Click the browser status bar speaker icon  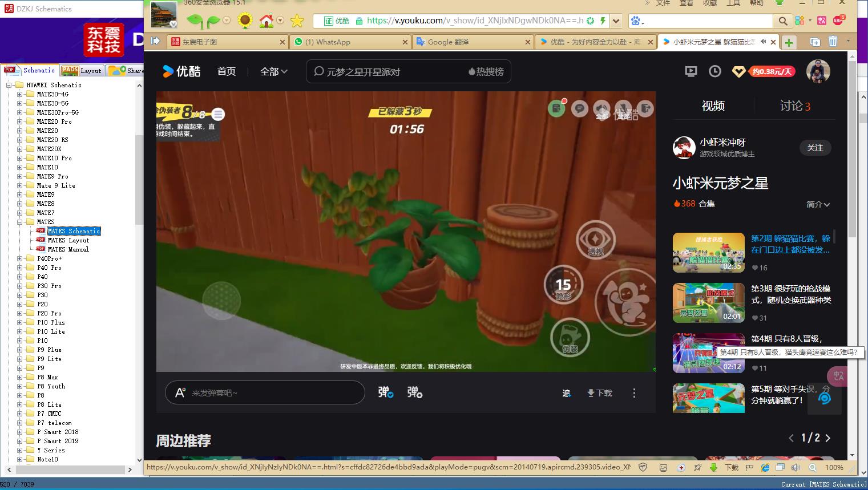(796, 467)
